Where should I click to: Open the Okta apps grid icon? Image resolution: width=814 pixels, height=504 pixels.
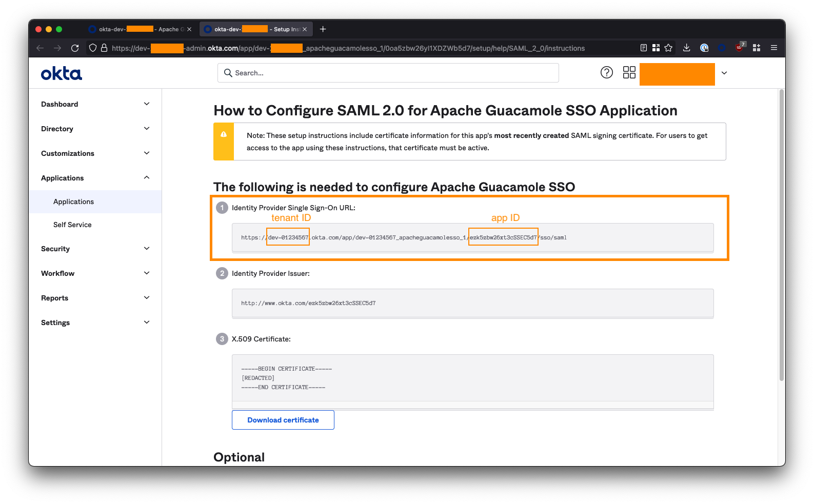[x=629, y=73]
